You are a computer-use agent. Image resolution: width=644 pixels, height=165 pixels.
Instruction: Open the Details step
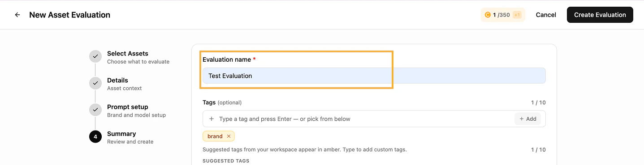point(117,80)
